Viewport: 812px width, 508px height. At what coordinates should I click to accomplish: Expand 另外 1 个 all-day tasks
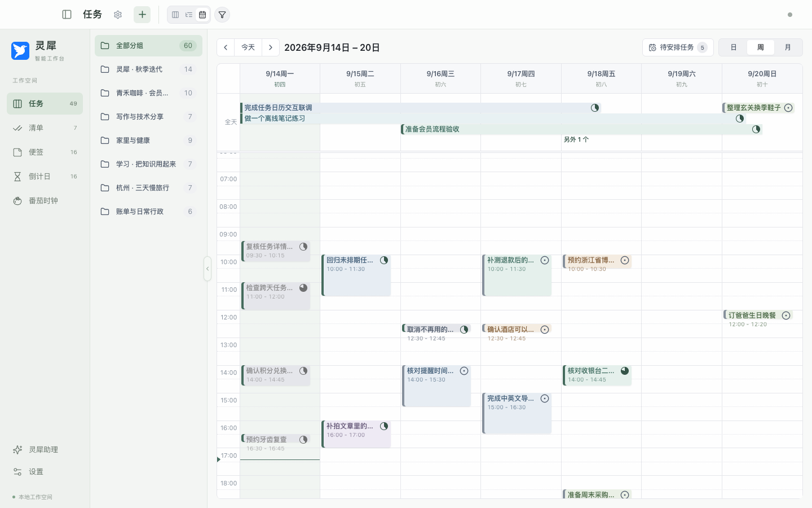(576, 139)
